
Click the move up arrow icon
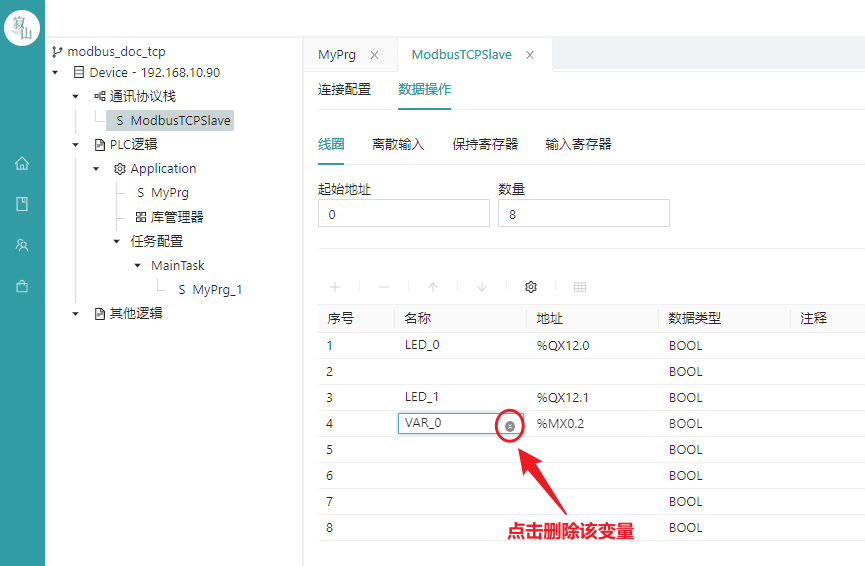[433, 287]
